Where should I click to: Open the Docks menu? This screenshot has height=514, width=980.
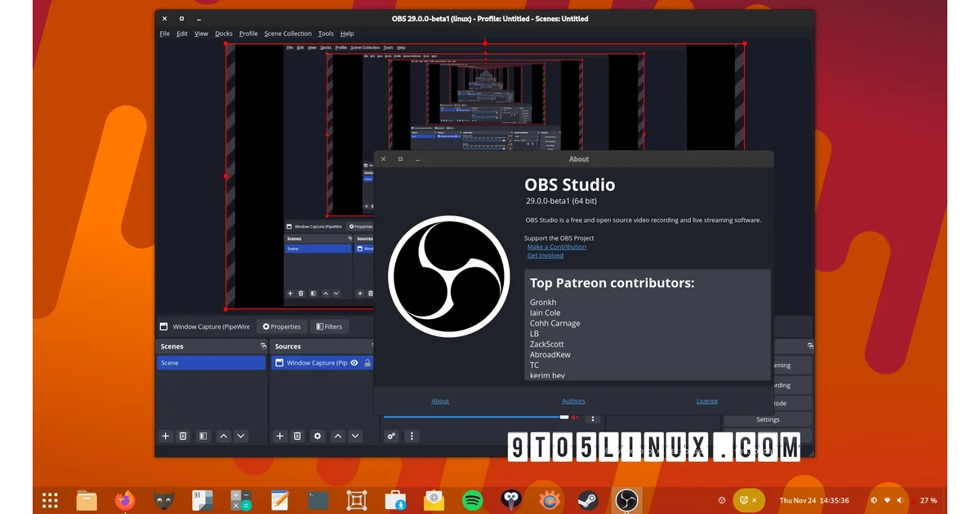224,33
